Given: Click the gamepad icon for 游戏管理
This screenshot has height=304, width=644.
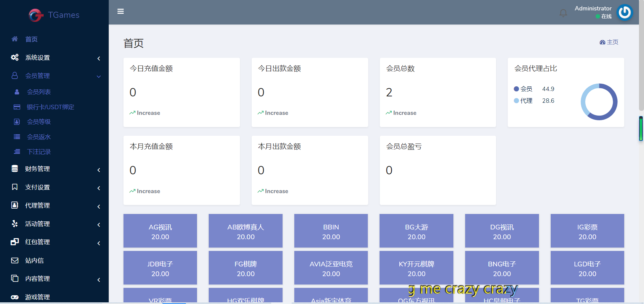Looking at the screenshot, I should click(15, 297).
